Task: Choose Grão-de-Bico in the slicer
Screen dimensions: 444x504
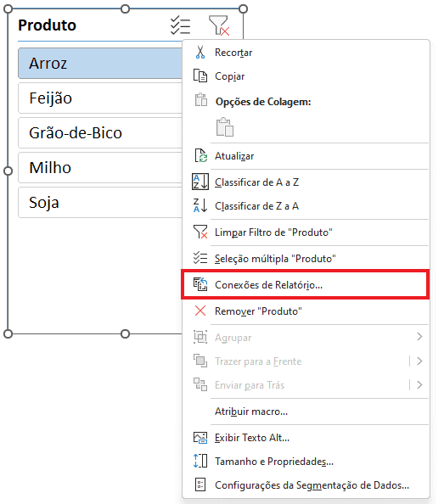Action: [x=100, y=132]
